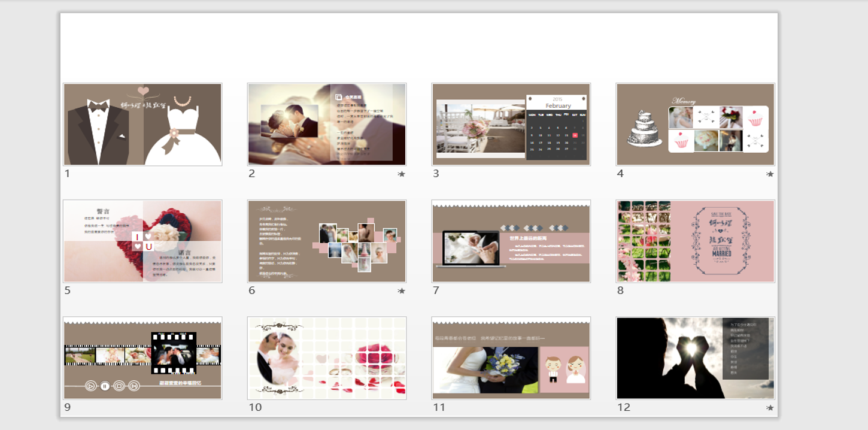The height and width of the screenshot is (430, 868).
Task: Select slide 1 tuxedo and dress thumbnail
Action: tap(142, 125)
